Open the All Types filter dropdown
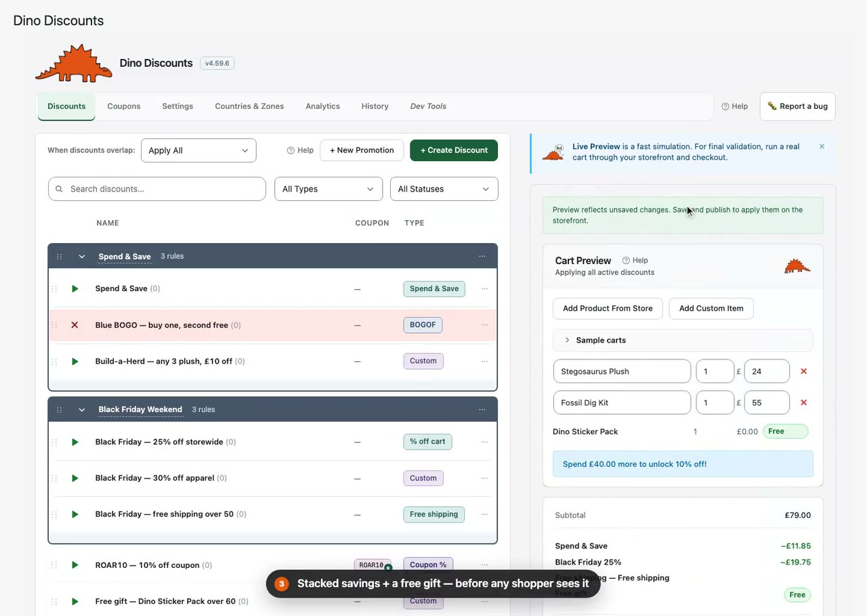867x616 pixels. [329, 189]
